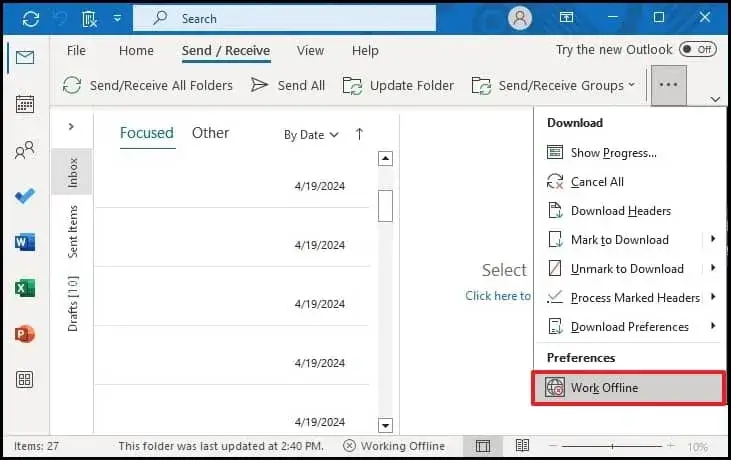Open Send/Receive Groups dropdown
731x460 pixels.
[553, 85]
